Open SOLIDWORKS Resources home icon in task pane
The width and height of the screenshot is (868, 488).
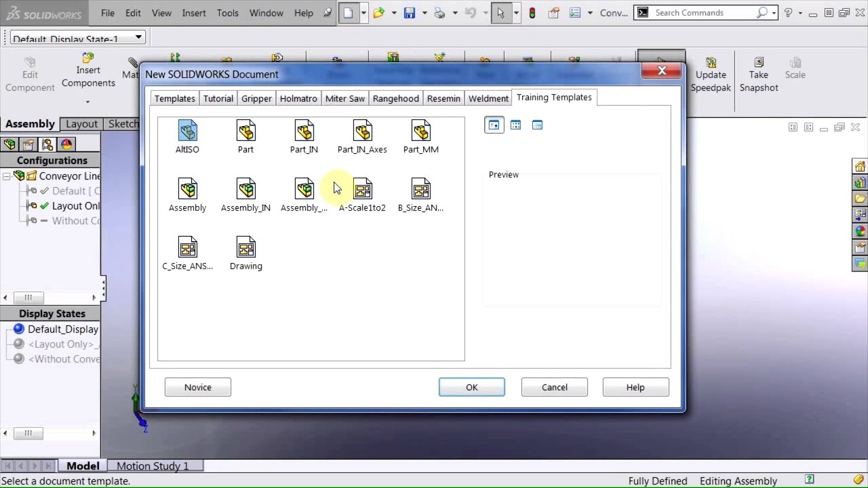860,167
